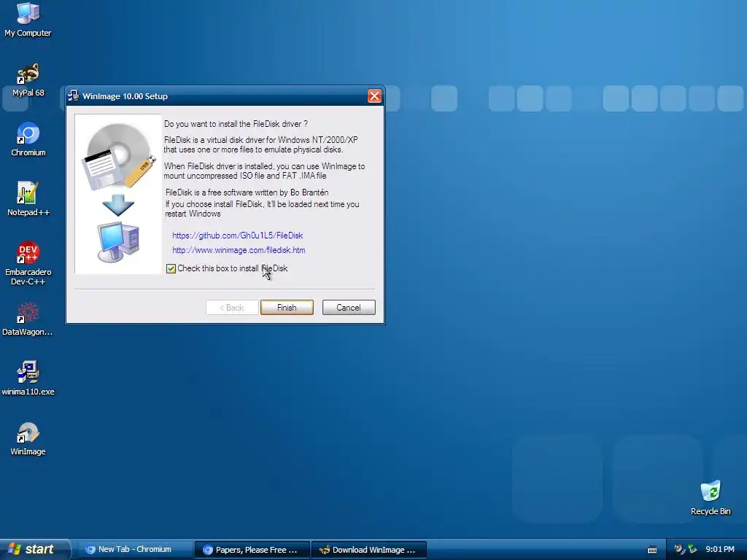Launch MyPal 68 browser shortcut
Screen dimensions: 747x560
click(x=28, y=79)
